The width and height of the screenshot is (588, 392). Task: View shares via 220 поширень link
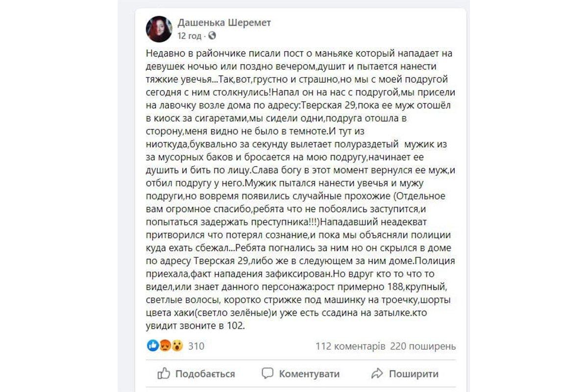pyautogui.click(x=421, y=347)
